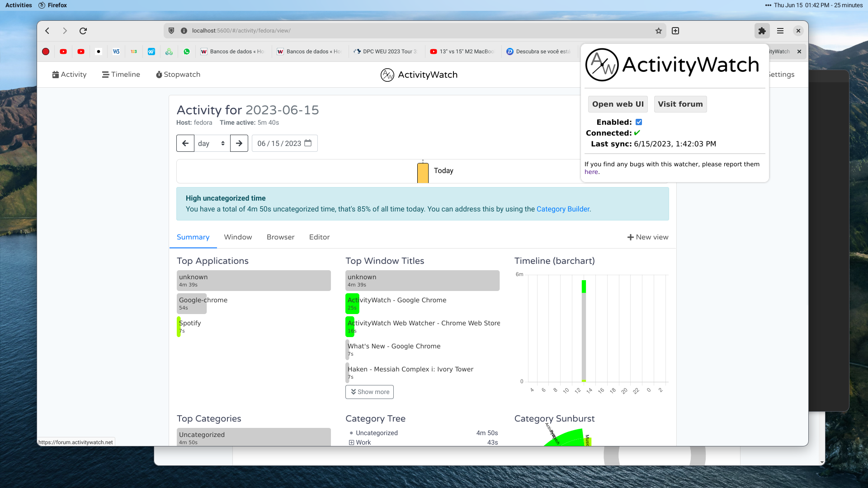Open the W3Schools bookmark
The image size is (868, 488).
click(116, 52)
